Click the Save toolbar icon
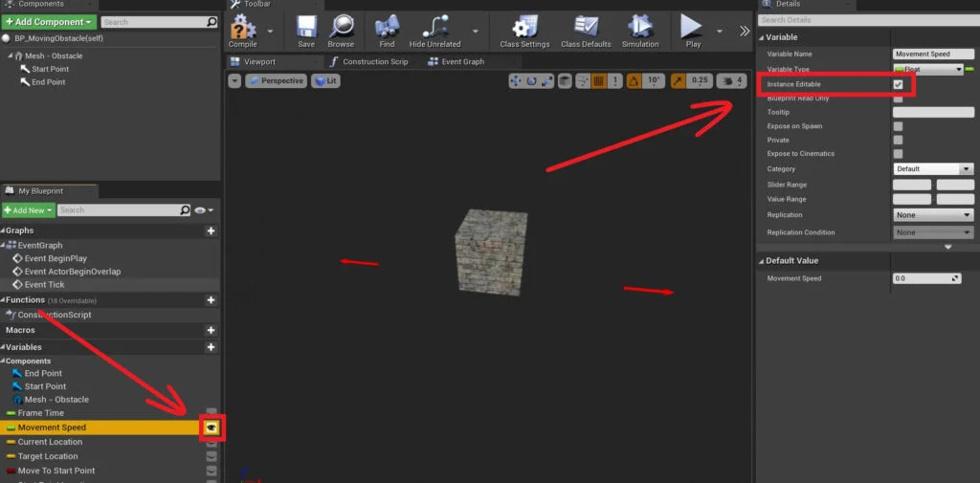The width and height of the screenshot is (980, 483). click(x=306, y=27)
